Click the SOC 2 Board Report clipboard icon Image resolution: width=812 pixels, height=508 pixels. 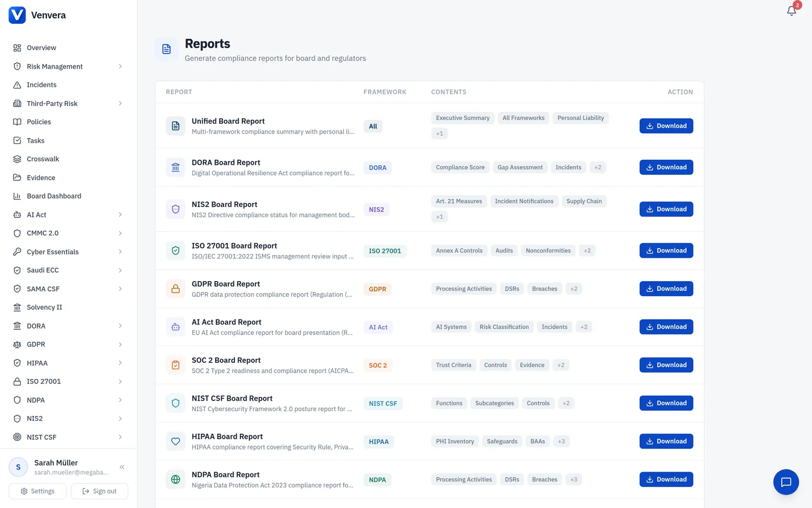tap(175, 365)
